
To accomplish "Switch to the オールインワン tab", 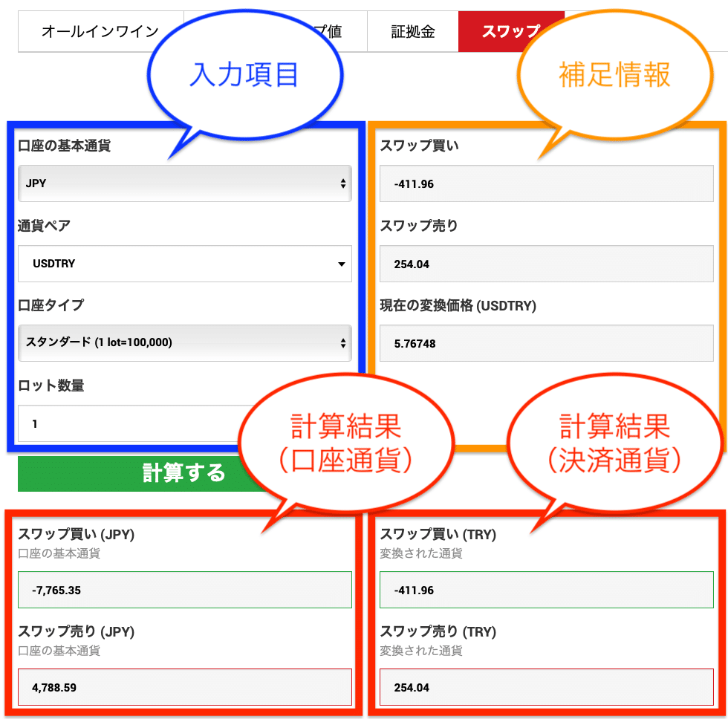I will (x=100, y=31).
